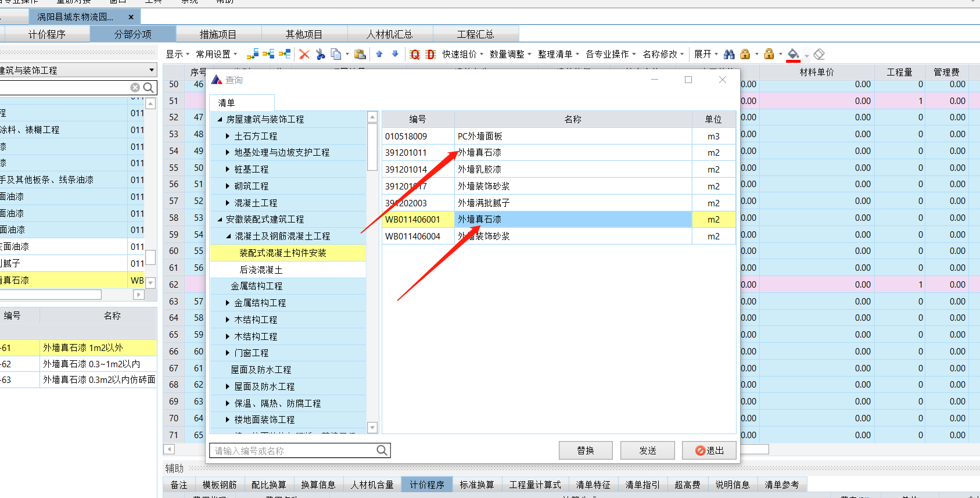Switch to the 人材机汇总 tab
Screen dimensions: 980x498
390,34
